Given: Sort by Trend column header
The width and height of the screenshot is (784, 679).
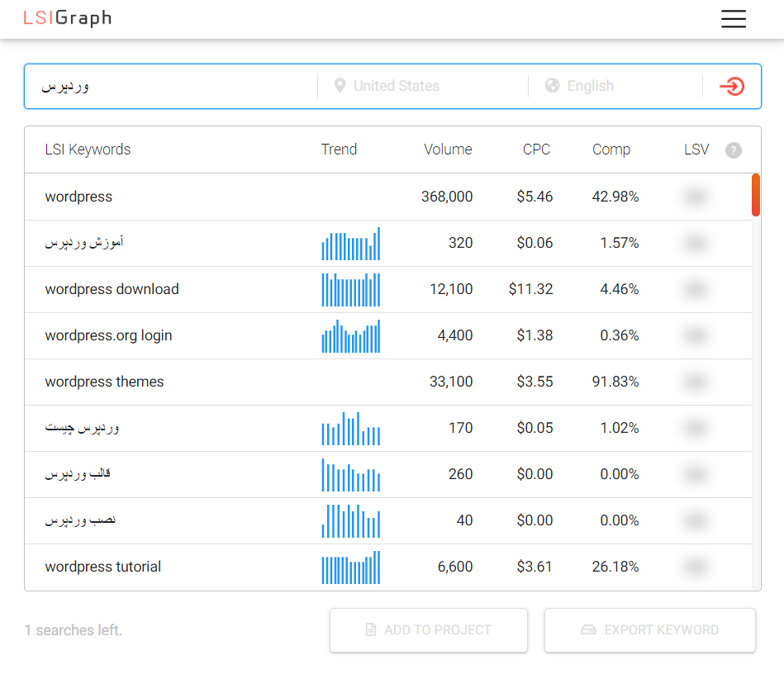Looking at the screenshot, I should (339, 150).
